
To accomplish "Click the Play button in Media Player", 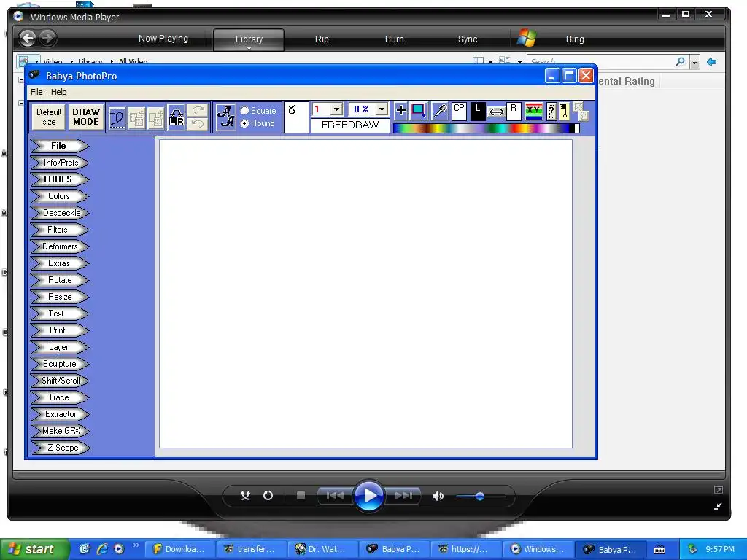I will 368,496.
